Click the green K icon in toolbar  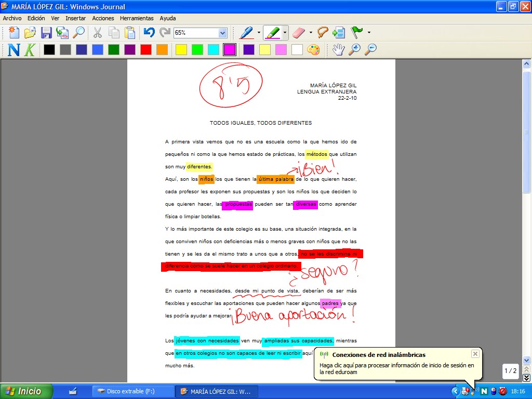point(29,49)
